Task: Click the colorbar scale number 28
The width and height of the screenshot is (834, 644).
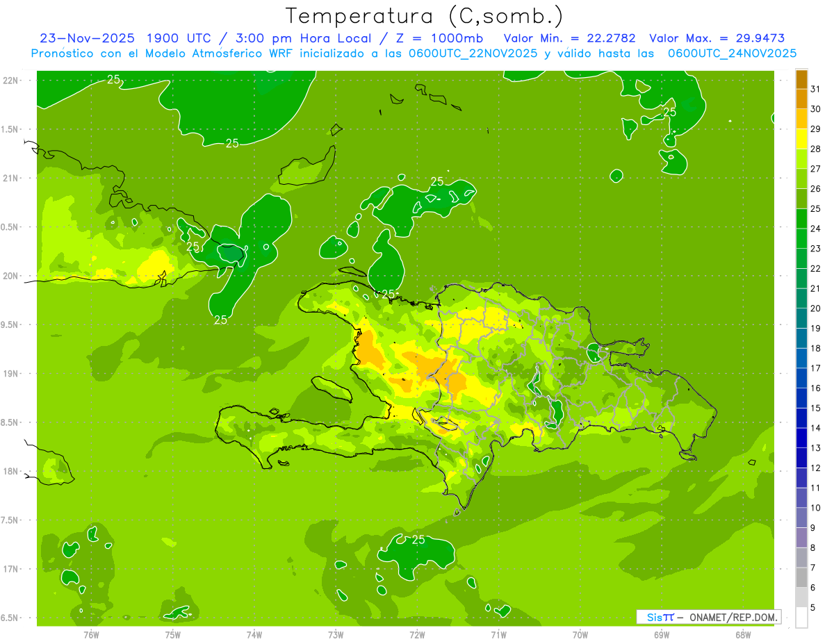Action: pos(816,149)
